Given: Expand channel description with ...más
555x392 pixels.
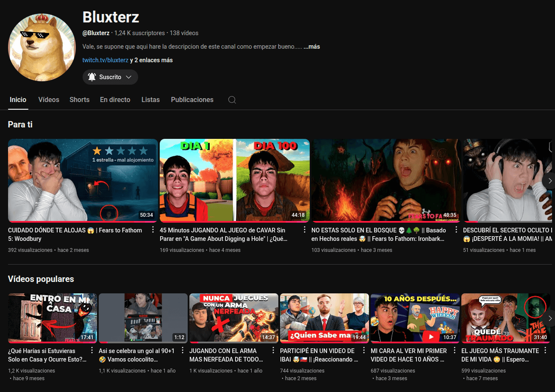Looking at the screenshot, I should point(312,47).
